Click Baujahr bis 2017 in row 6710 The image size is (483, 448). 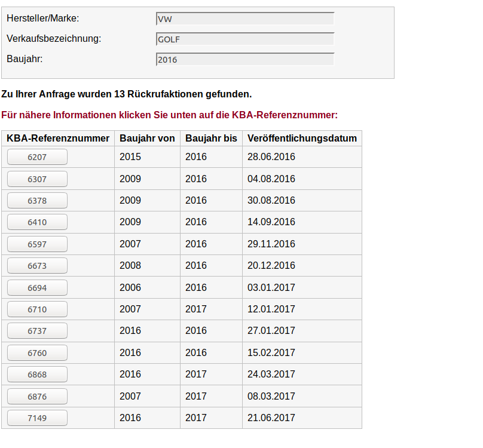click(196, 309)
